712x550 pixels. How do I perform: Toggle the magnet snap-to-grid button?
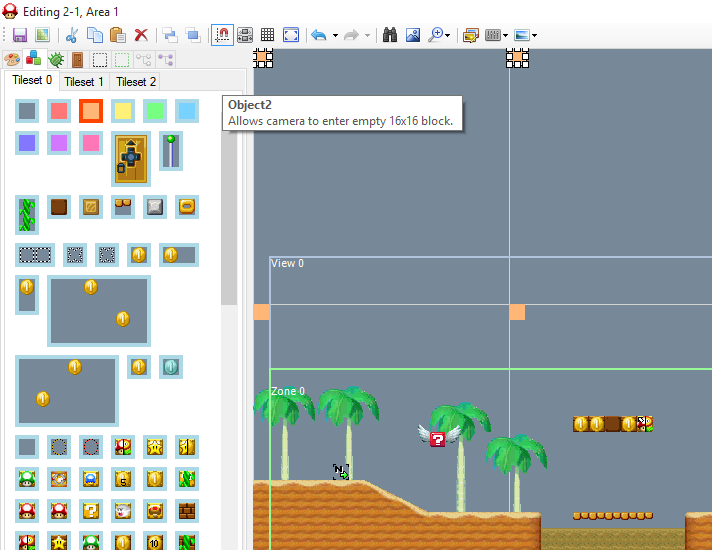pos(222,35)
